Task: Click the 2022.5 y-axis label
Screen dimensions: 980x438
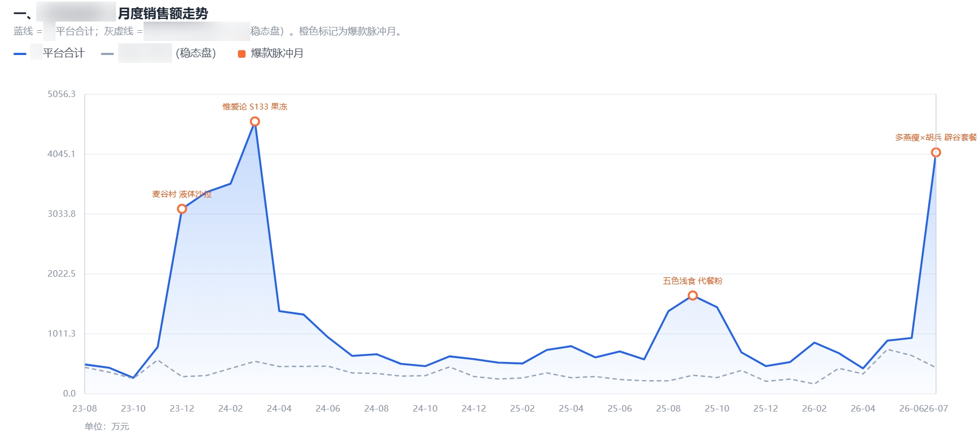Action: (62, 273)
